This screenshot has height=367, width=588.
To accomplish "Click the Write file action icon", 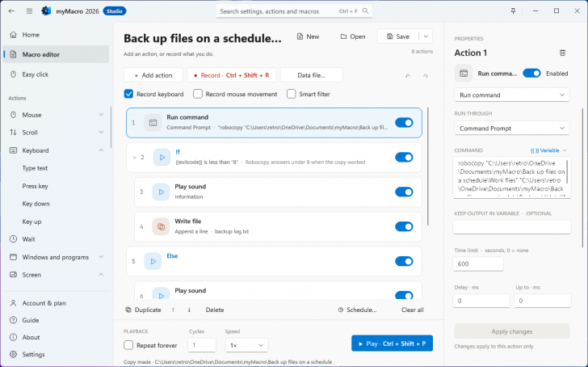I will (161, 226).
